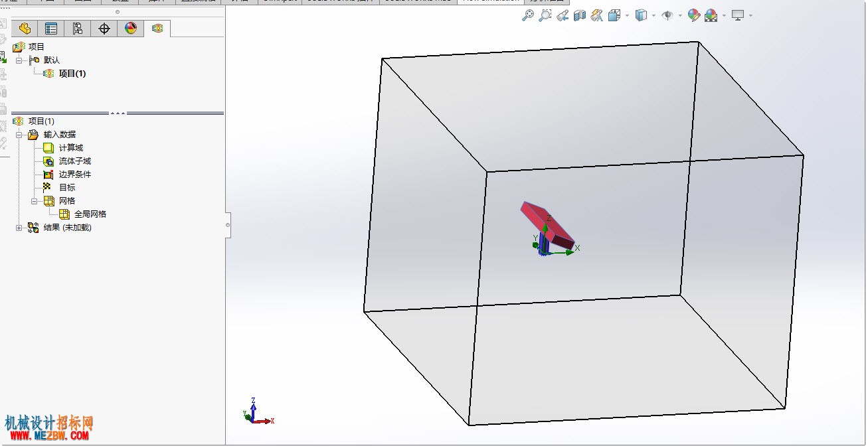Image resolution: width=868 pixels, height=448 pixels.
Task: Click the Zoom to Fit icon
Action: [528, 15]
